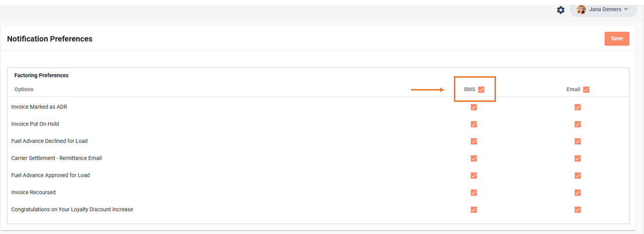Uncheck SMS for Invoice Marked as ADR

(474, 107)
